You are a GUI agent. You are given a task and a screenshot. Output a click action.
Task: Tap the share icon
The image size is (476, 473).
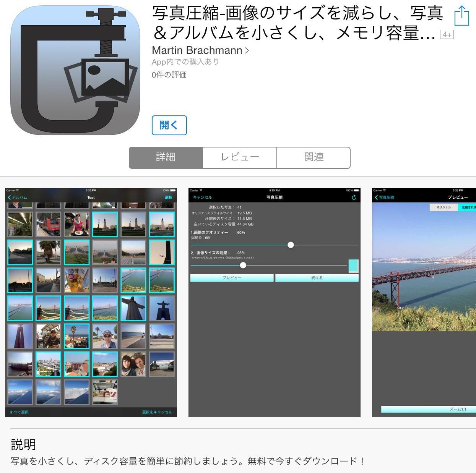(462, 16)
